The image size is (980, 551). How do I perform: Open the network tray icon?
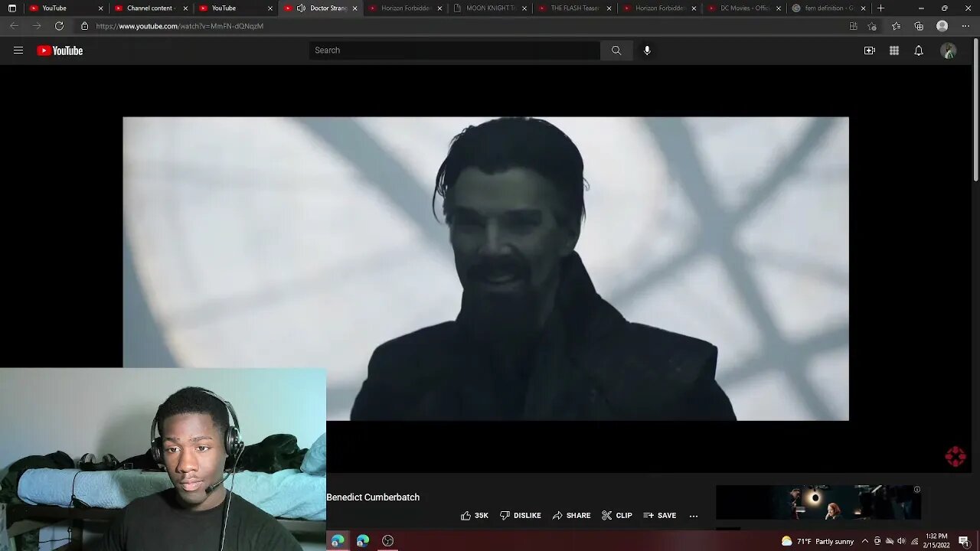914,541
